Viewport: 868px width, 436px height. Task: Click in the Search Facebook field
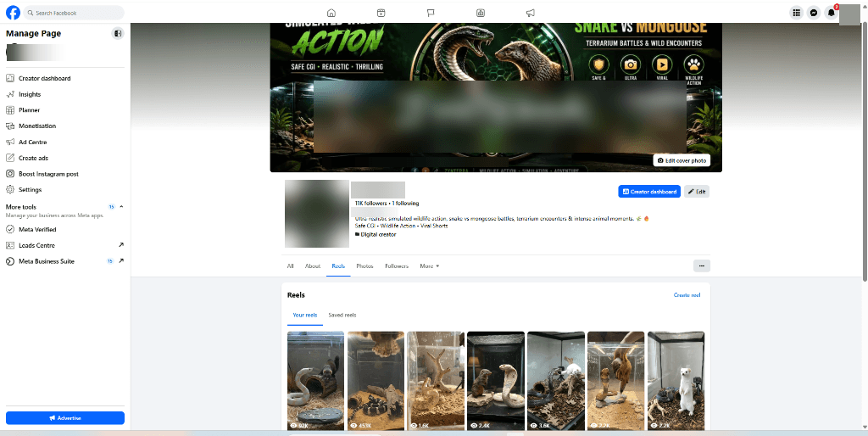pos(74,13)
